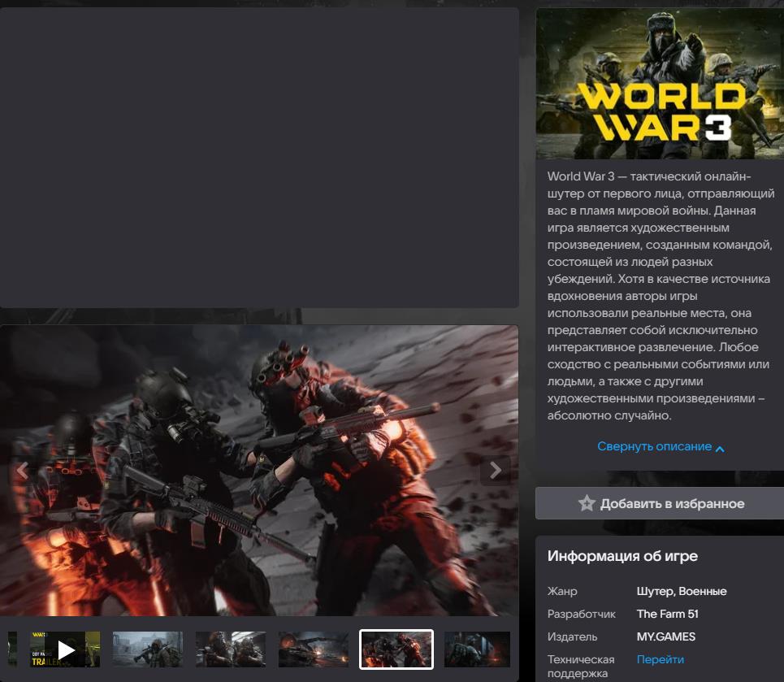This screenshot has height=682, width=784.
Task: Click the World War 3 cover image
Action: 660,84
